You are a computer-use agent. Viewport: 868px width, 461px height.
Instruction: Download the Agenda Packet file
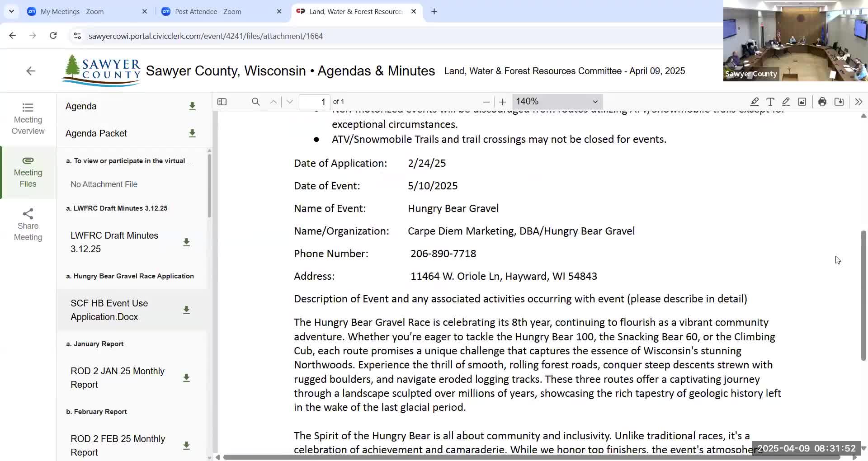tap(192, 133)
